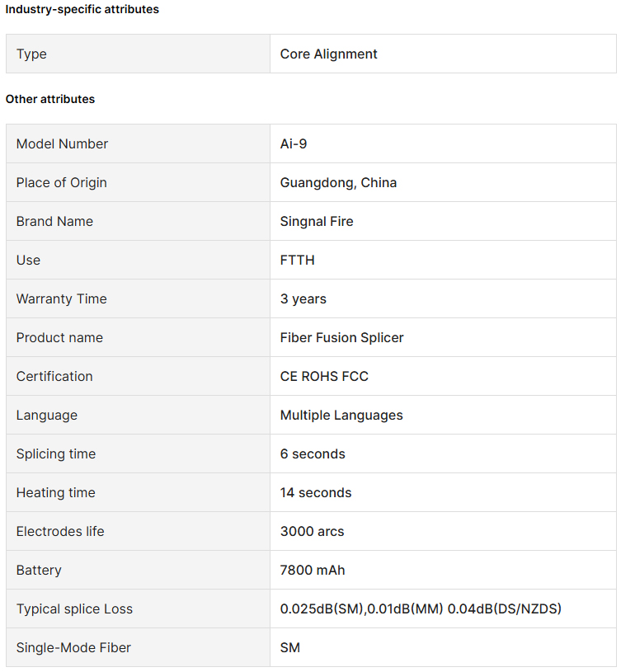Select the FTTH use value
This screenshot has width=621, height=672.
pos(298,261)
